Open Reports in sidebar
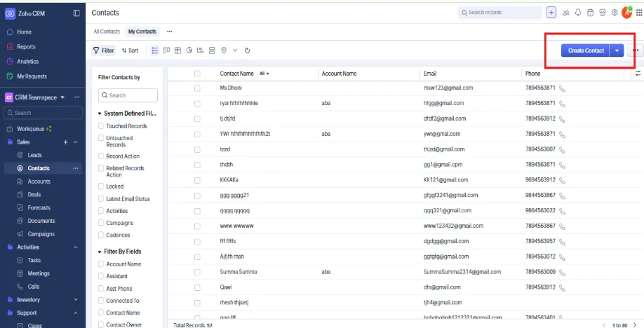 click(26, 47)
